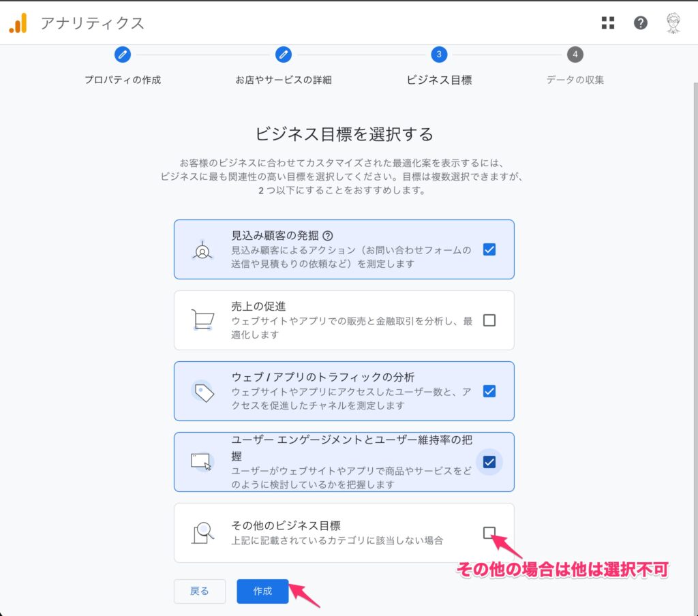
Task: Return to the お店やサービスの詳細 step
Action: 284,55
